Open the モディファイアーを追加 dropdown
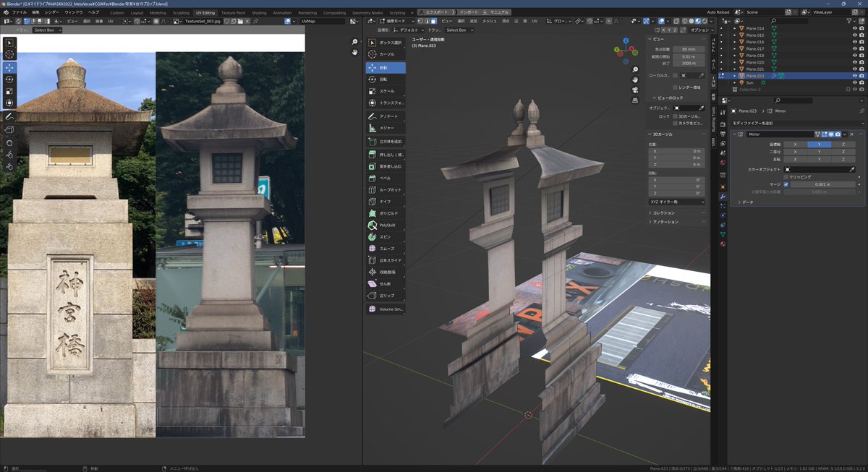Viewport: 868px width, 472px height. click(797, 124)
